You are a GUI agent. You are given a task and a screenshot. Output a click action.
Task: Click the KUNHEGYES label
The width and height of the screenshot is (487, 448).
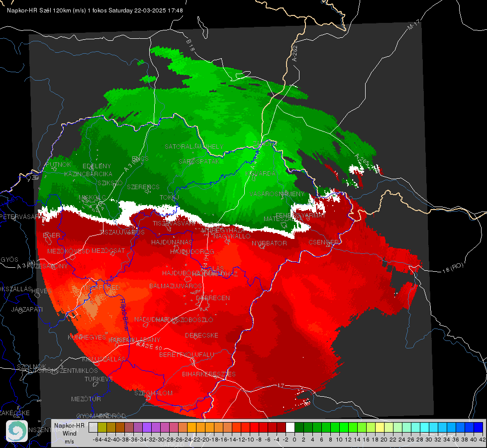(87, 337)
